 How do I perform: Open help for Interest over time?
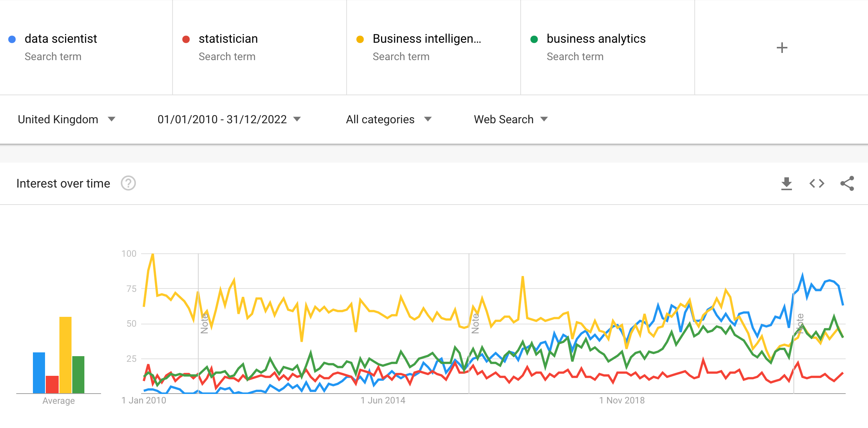coord(128,183)
